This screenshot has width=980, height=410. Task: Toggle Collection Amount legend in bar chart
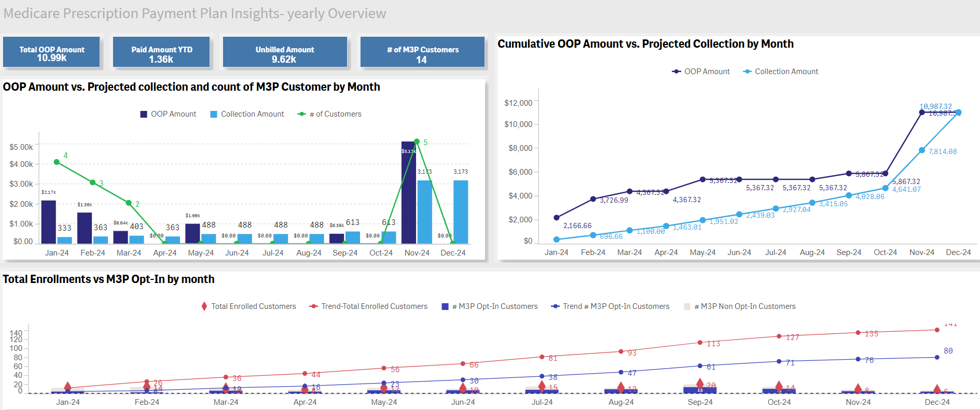tap(214, 114)
